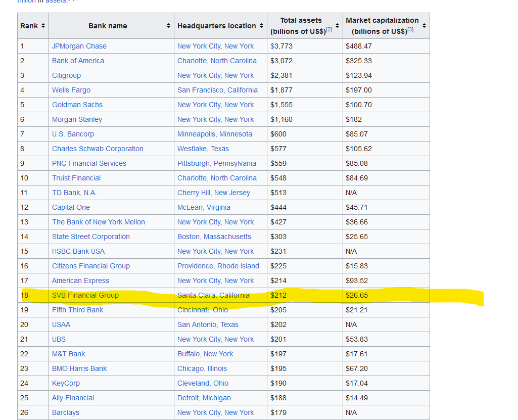
Task: Visit the M&T Bank link
Action: click(68, 354)
